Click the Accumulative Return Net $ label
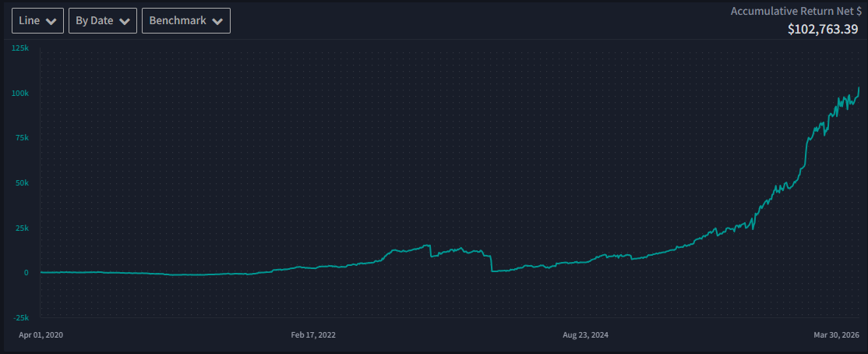Image resolution: width=868 pixels, height=354 pixels. (x=795, y=11)
